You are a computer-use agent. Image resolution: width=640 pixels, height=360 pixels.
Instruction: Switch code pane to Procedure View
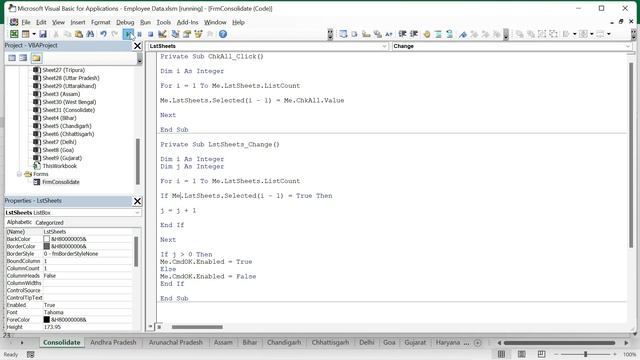click(x=151, y=327)
